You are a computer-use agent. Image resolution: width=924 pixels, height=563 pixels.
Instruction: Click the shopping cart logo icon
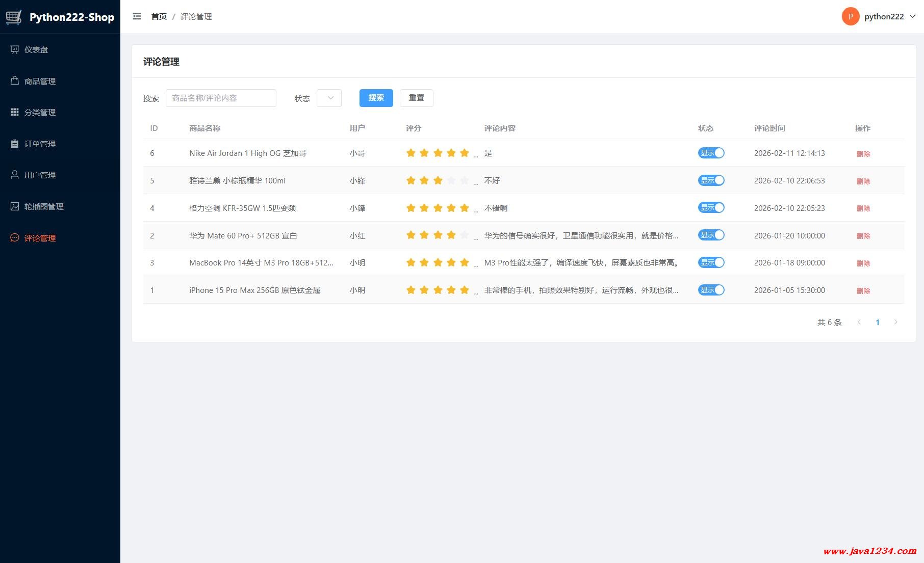[14, 17]
